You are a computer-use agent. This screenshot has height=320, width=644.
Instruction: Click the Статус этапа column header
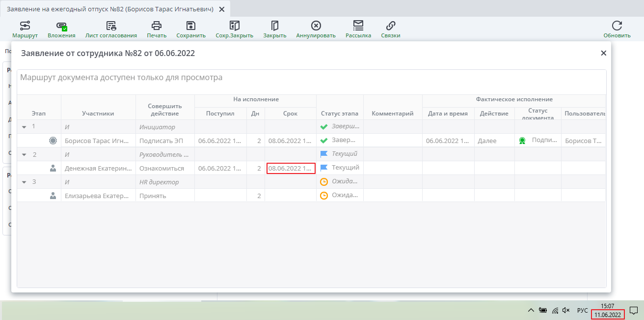click(340, 114)
